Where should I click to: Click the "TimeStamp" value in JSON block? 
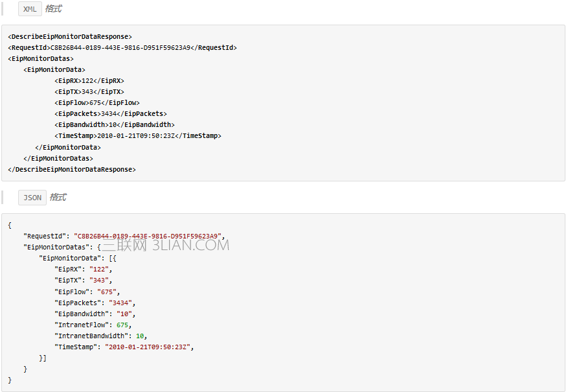coord(148,347)
